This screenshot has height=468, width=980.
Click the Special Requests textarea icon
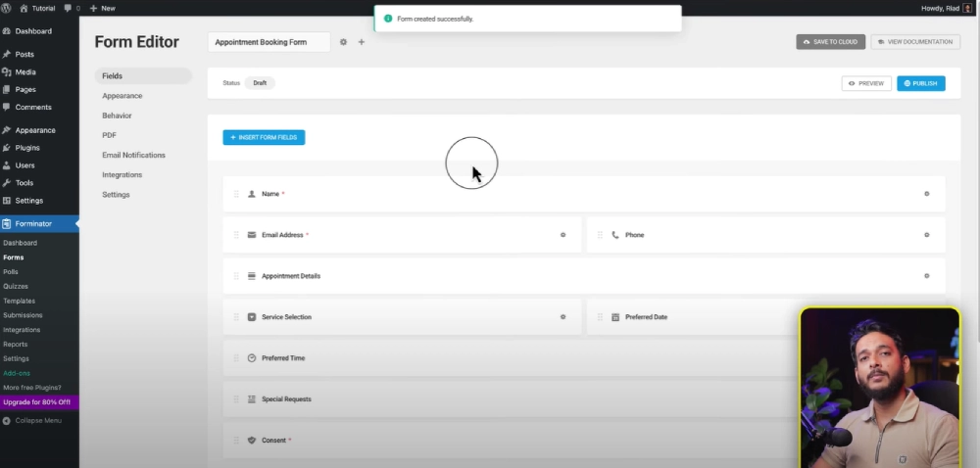tap(252, 399)
